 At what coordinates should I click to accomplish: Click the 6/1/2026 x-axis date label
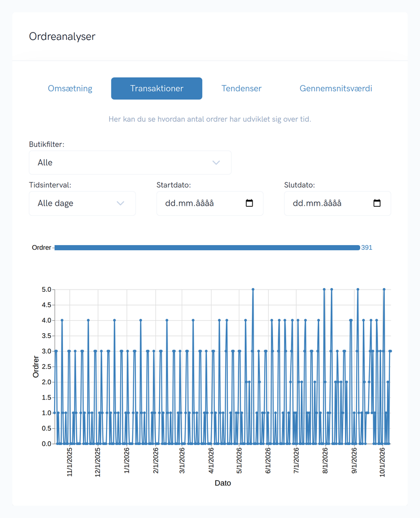click(x=268, y=460)
